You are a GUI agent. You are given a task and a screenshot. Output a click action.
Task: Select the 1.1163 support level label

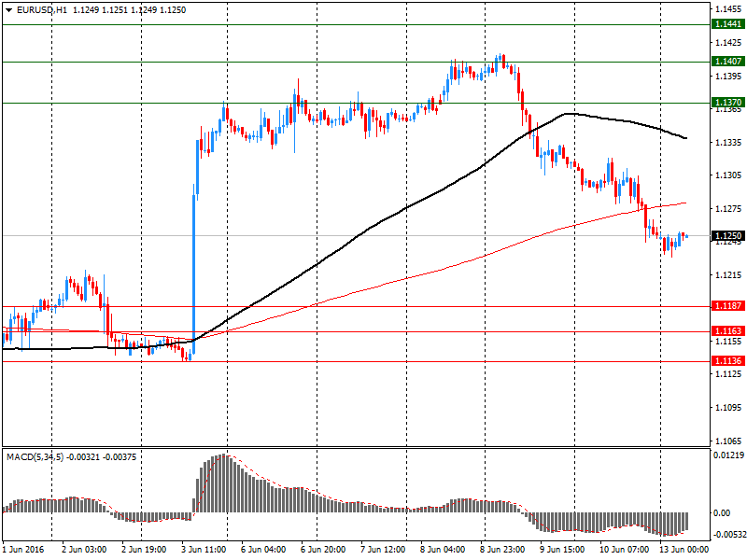tap(728, 331)
